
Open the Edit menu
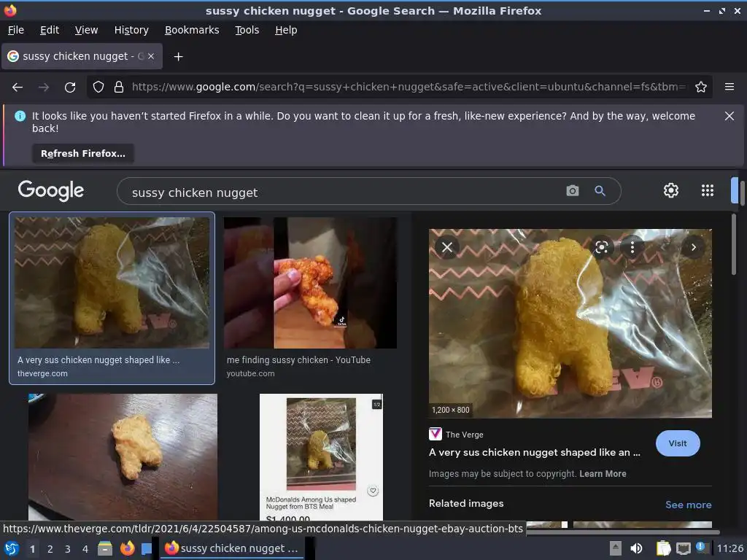(x=50, y=30)
